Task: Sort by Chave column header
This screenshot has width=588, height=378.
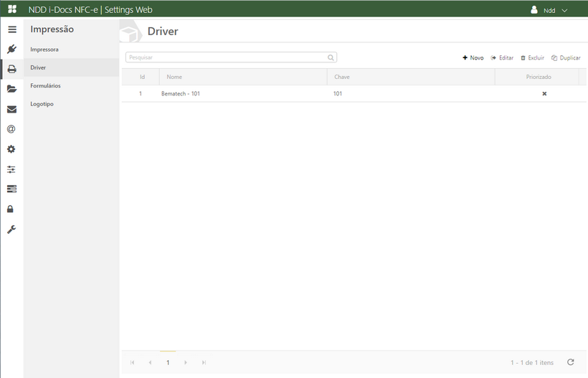Action: (411, 77)
